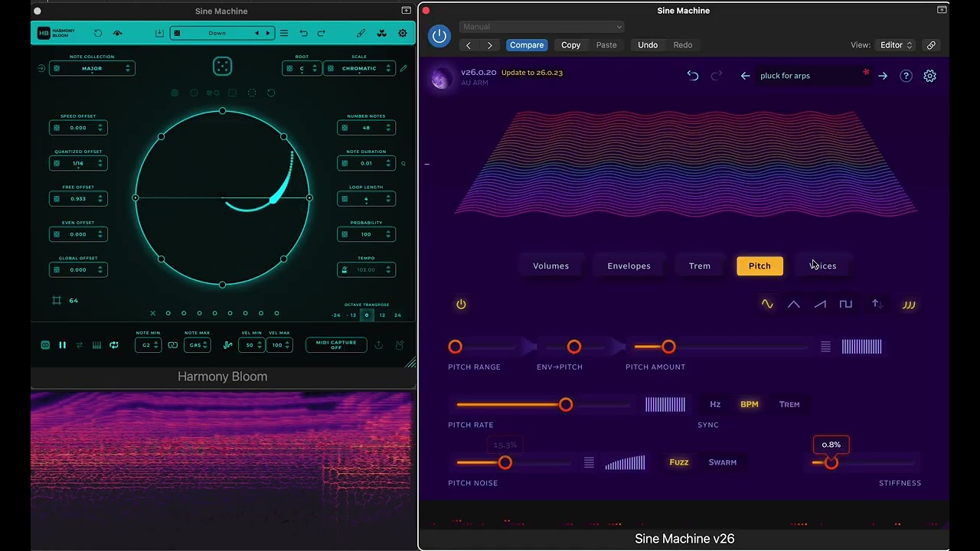Pause Harmony Bloom playback
The image size is (980, 551).
(62, 345)
